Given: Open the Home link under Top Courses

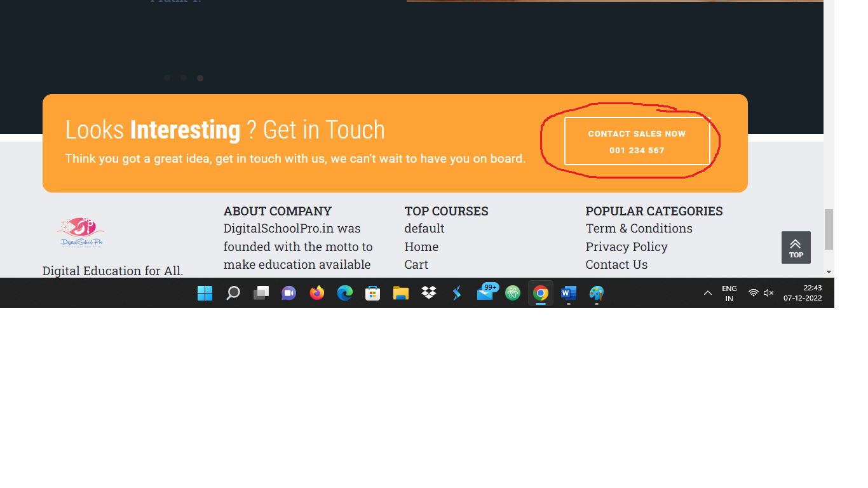Looking at the screenshot, I should pos(421,247).
